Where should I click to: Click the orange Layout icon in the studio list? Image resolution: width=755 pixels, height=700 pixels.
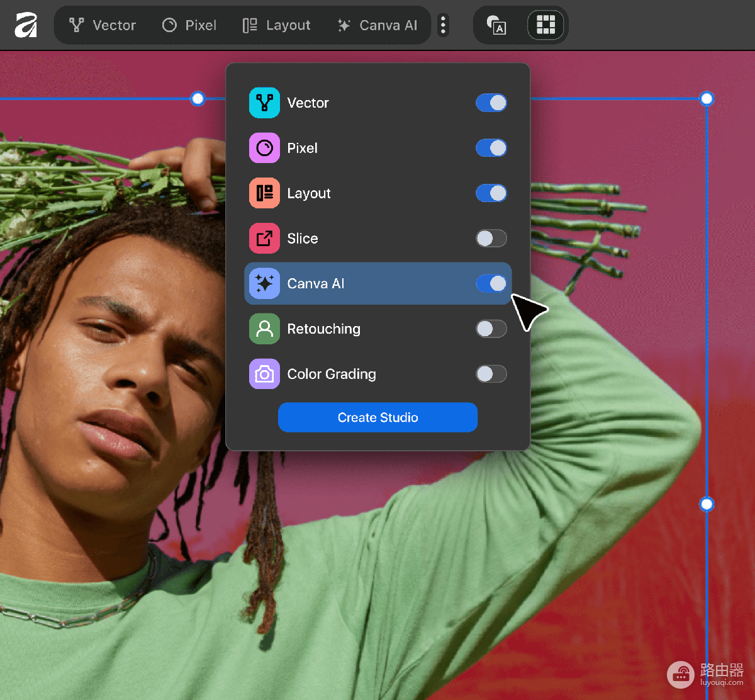click(x=264, y=193)
